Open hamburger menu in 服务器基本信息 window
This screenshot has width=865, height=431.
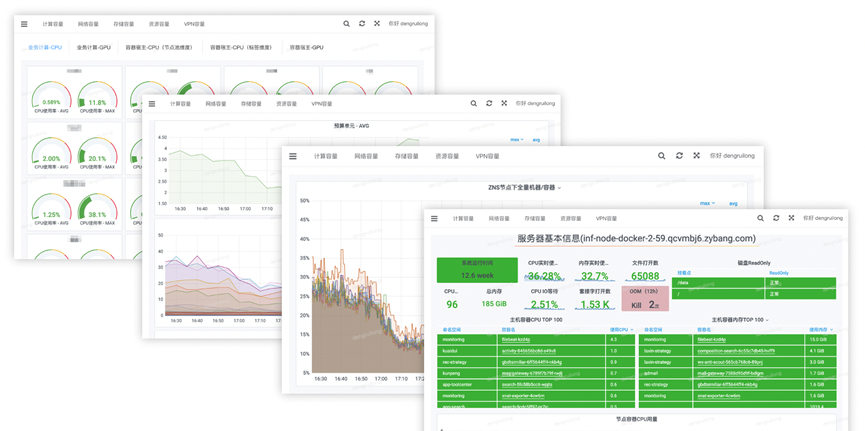(434, 218)
